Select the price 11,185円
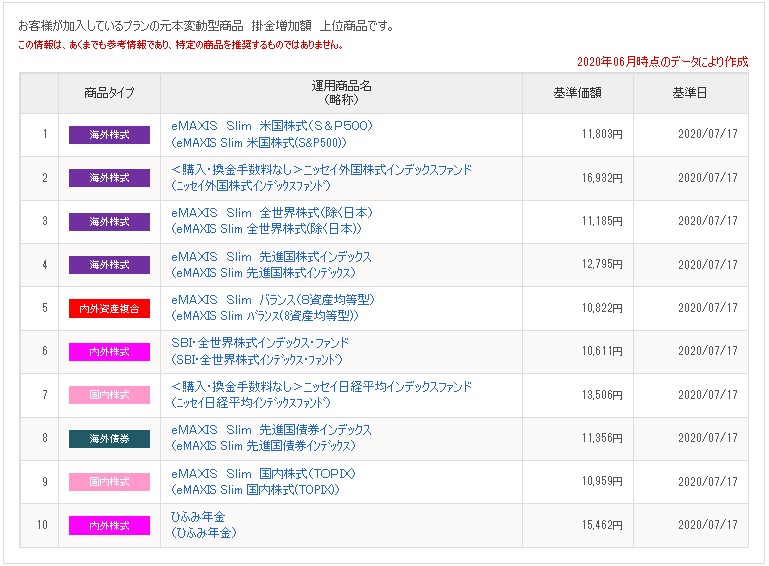This screenshot has height=566, width=769. (602, 221)
